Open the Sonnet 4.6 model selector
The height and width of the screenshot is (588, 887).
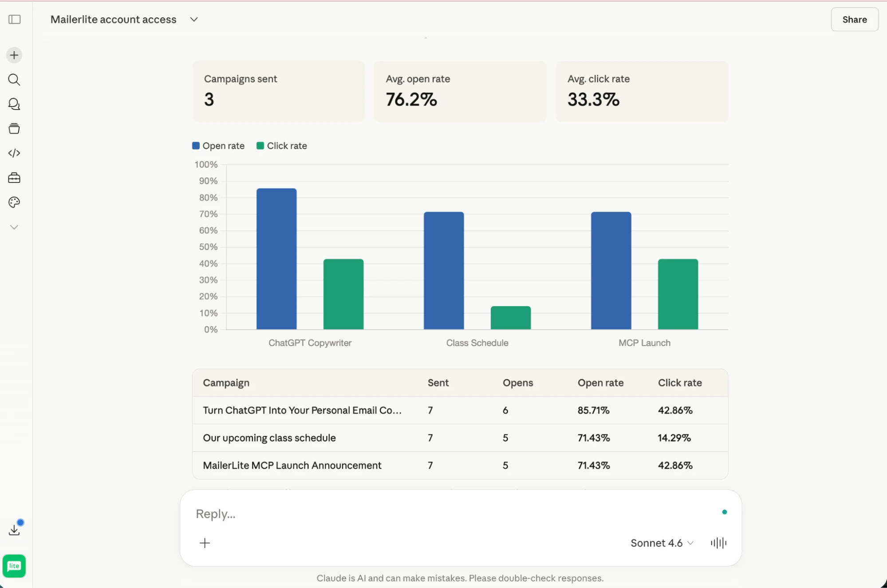pos(662,543)
